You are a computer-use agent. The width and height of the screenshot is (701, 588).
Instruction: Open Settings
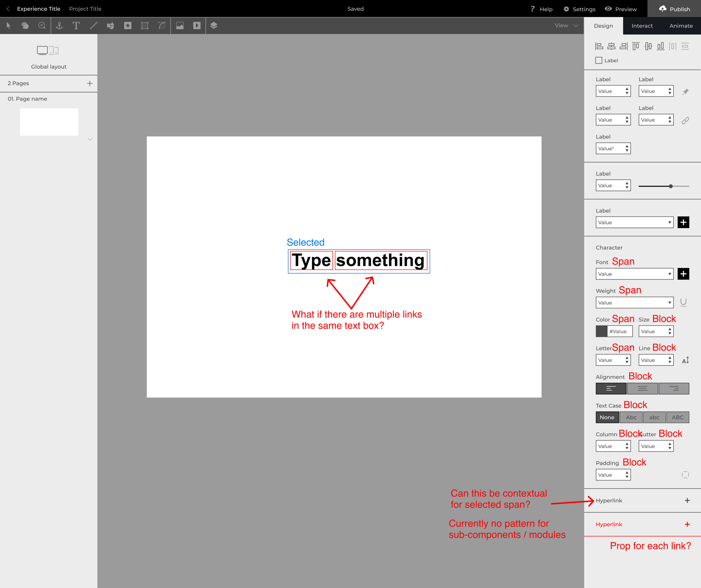pos(579,9)
